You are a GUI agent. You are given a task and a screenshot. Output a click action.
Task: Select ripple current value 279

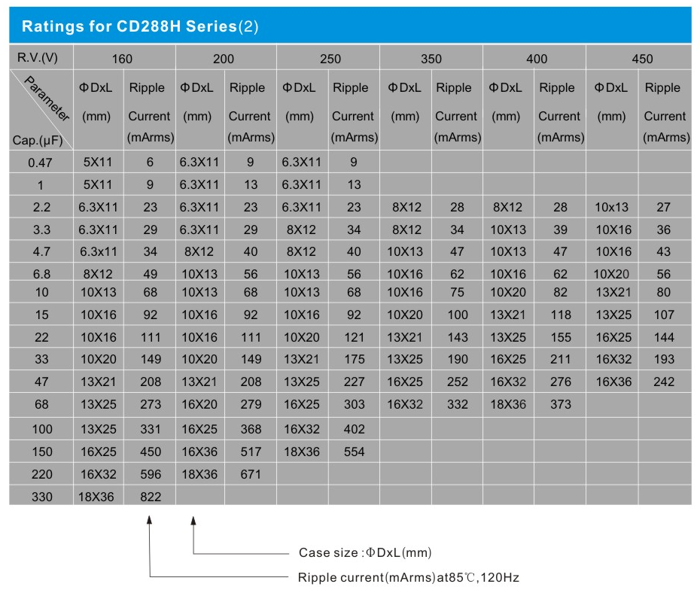click(x=251, y=405)
